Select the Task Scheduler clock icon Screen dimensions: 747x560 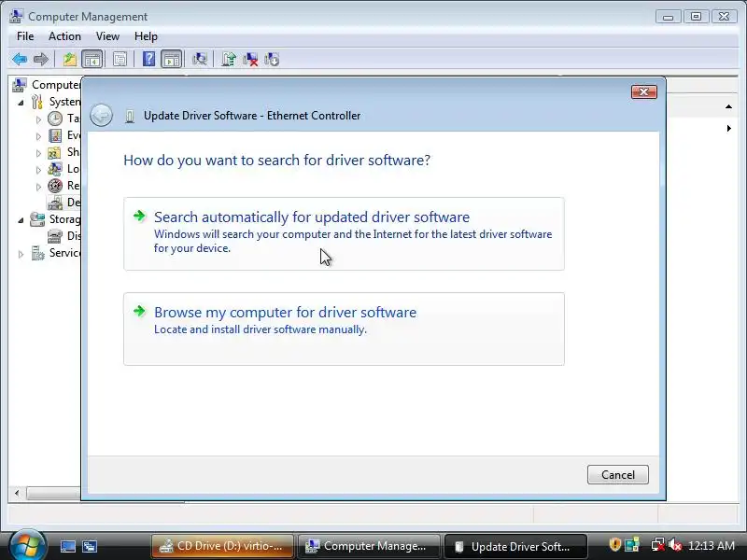(55, 119)
